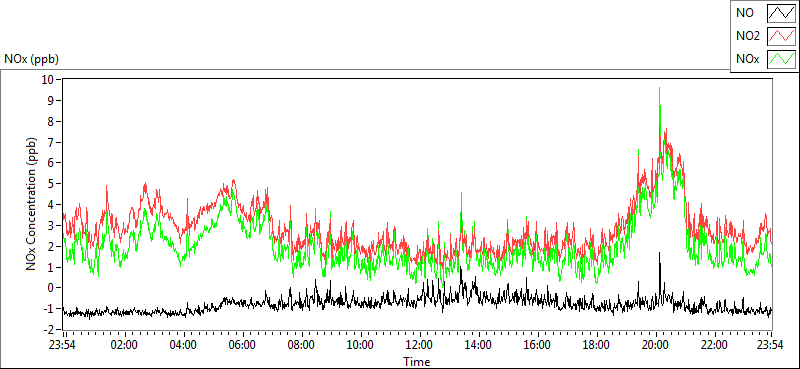The image size is (800, 369).
Task: Click the 06:00 time tick label
Action: point(242,345)
